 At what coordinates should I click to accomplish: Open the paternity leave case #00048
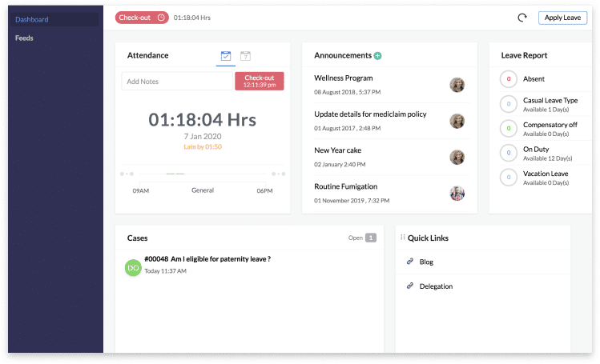point(207,258)
